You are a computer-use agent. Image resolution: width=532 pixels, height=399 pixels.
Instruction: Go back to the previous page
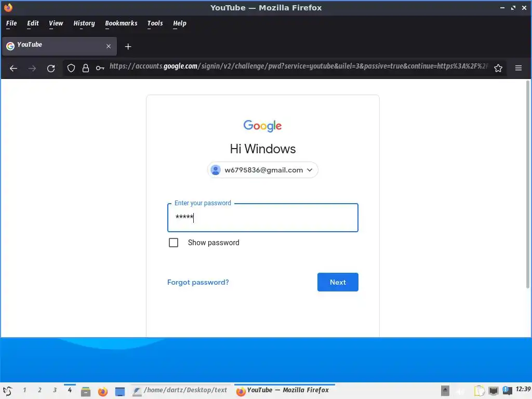tap(13, 68)
